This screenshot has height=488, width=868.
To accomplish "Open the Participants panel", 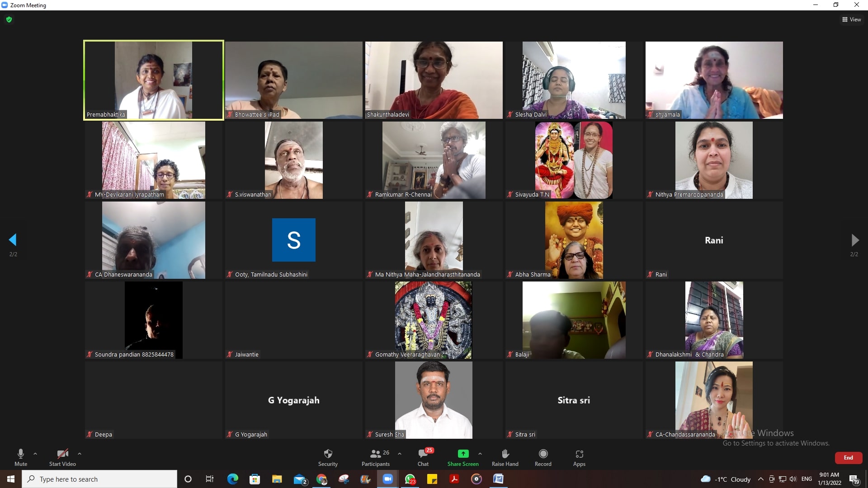I will 375,454.
